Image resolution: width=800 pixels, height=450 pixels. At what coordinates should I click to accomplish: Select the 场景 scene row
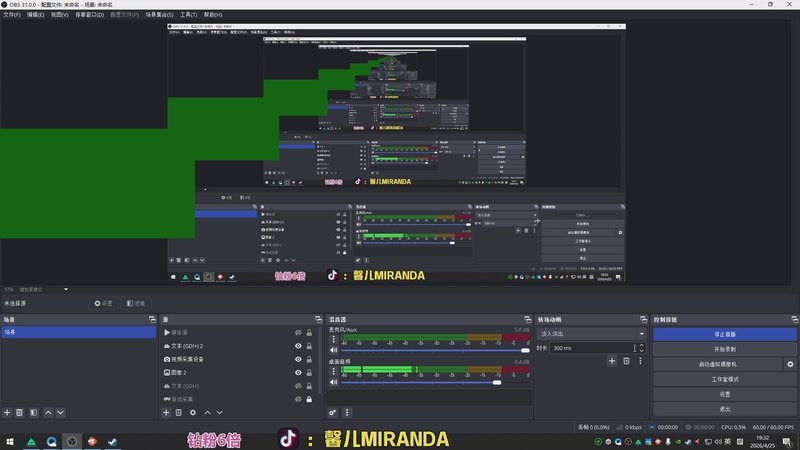[x=79, y=332]
